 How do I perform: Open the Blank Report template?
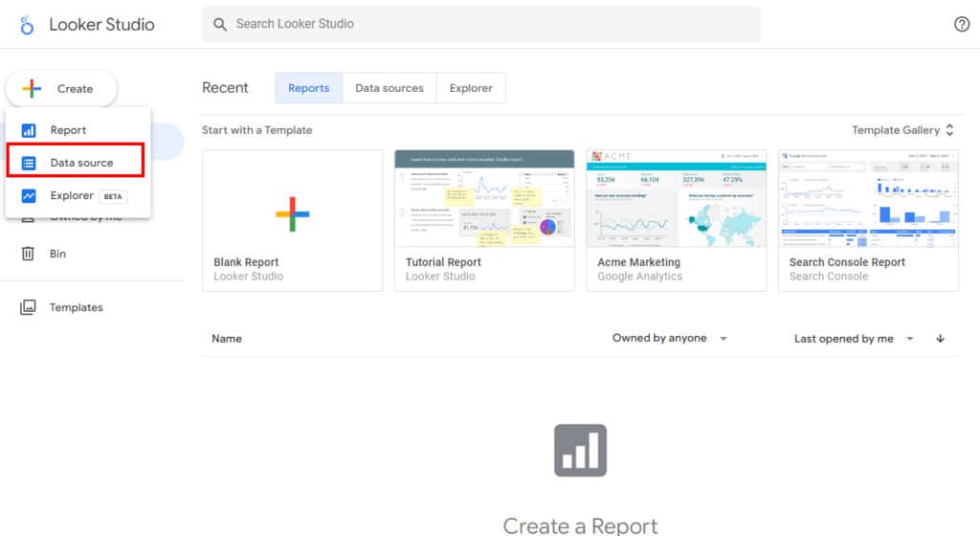[x=293, y=220]
